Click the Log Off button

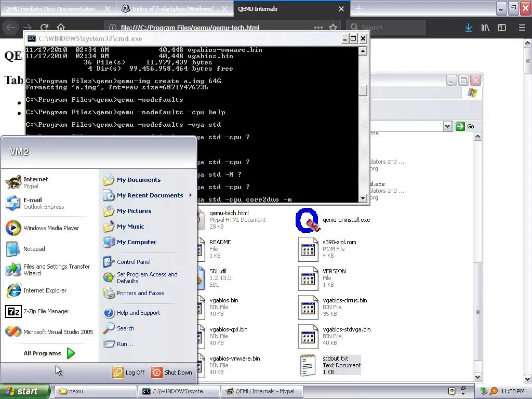point(129,372)
